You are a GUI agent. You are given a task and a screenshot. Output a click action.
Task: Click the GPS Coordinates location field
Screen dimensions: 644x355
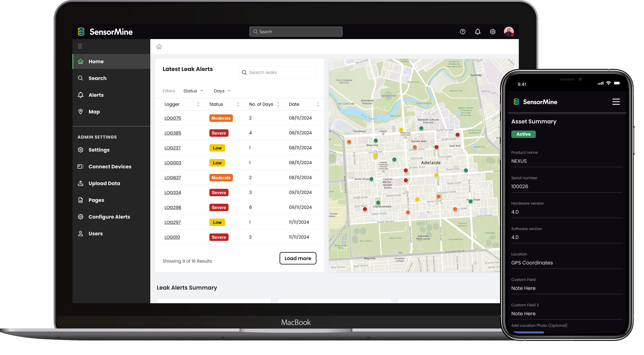click(x=567, y=263)
